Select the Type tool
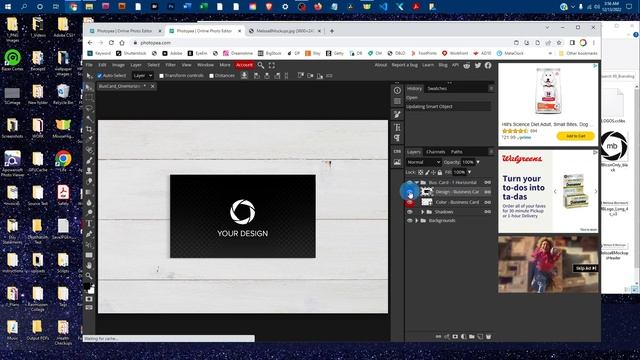Viewport: 640px width, 360px height. pos(89,224)
